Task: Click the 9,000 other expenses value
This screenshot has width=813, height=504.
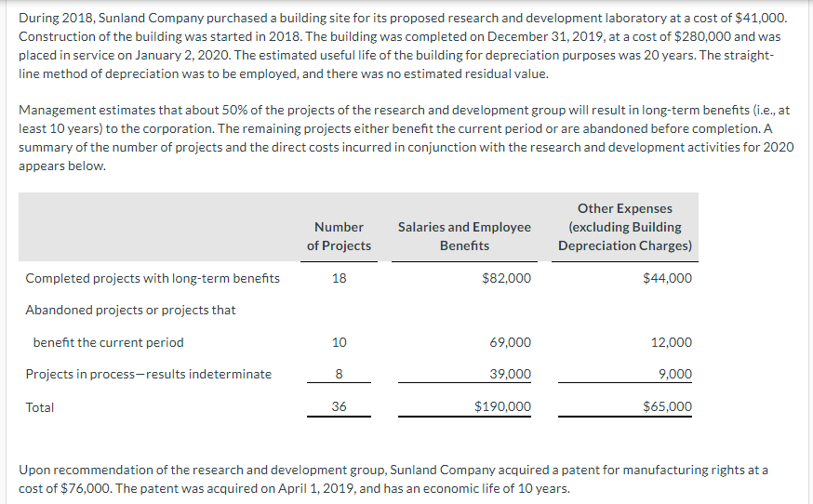Action: point(675,375)
